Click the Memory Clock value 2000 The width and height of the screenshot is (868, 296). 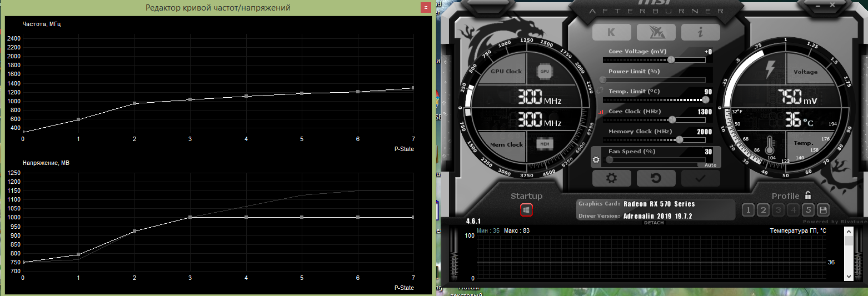coord(704,132)
